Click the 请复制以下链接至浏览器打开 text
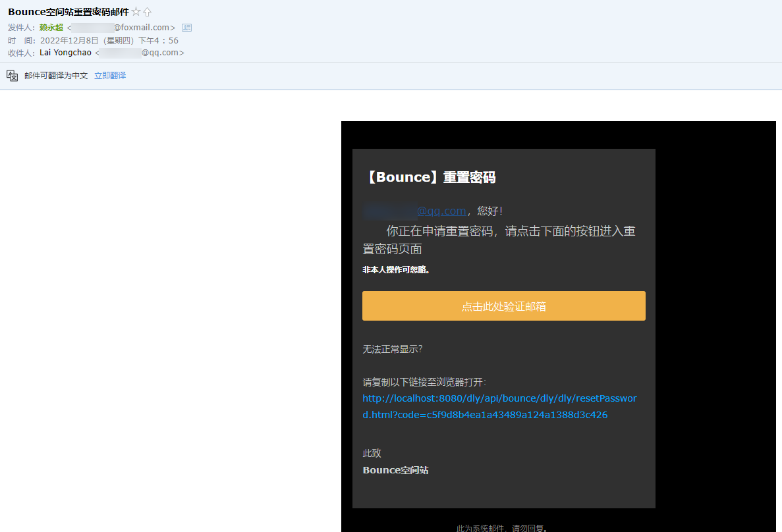 [x=424, y=382]
